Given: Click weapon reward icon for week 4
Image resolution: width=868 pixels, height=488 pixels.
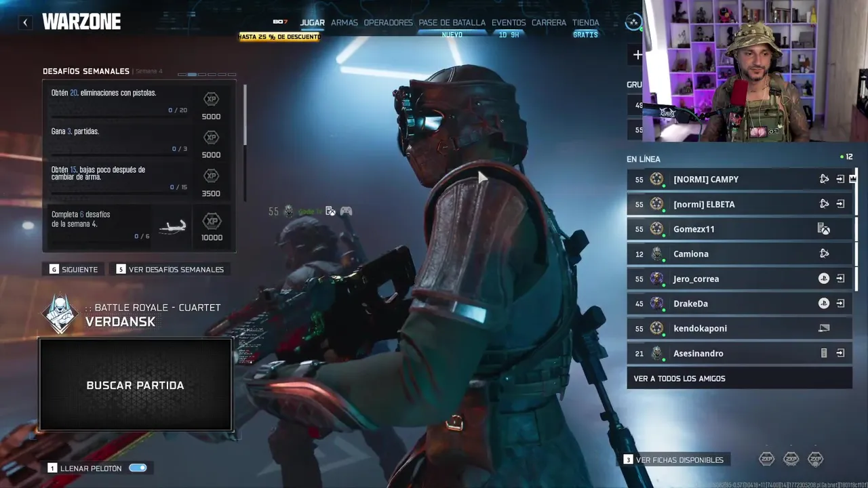Looking at the screenshot, I should [172, 227].
